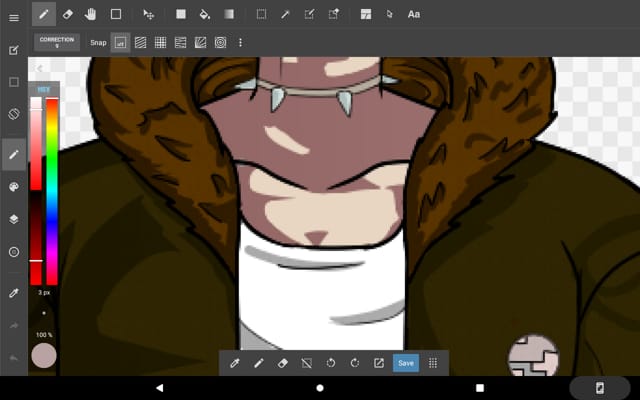Click the Undo arrow in bottom bar
The image size is (640, 400).
[331, 363]
